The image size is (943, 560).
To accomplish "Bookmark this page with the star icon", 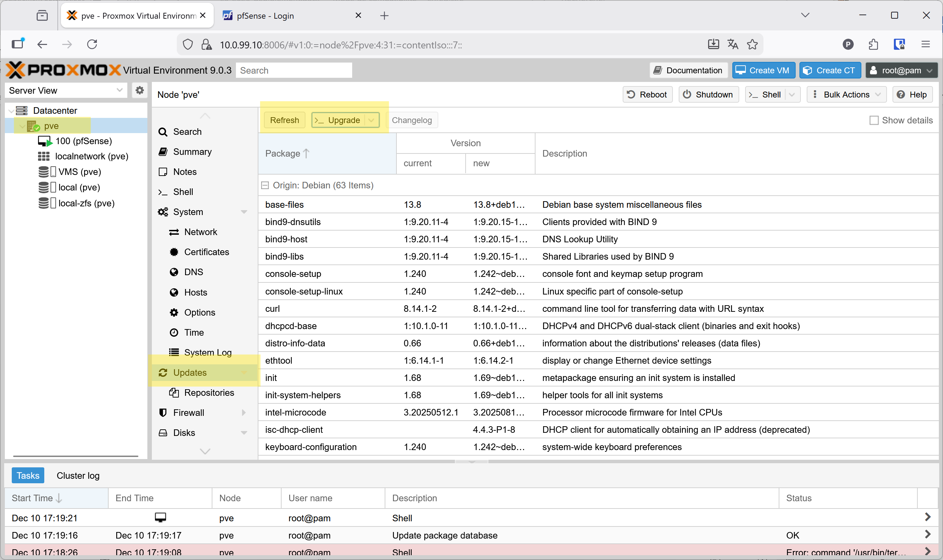I will pyautogui.click(x=752, y=45).
